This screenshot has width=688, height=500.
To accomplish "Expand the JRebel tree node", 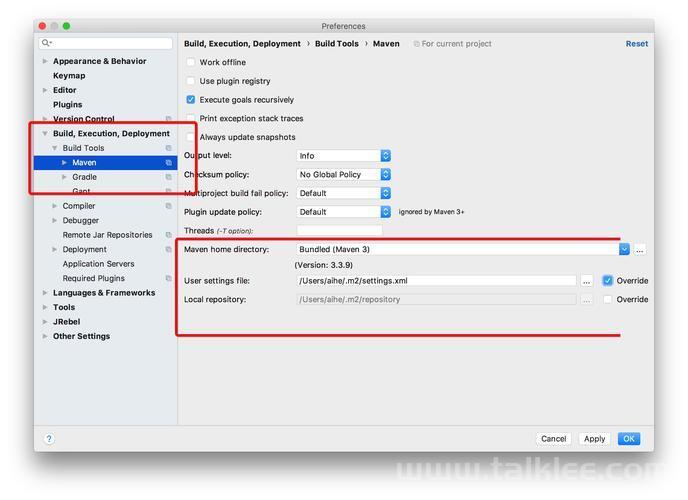I will coord(45,322).
